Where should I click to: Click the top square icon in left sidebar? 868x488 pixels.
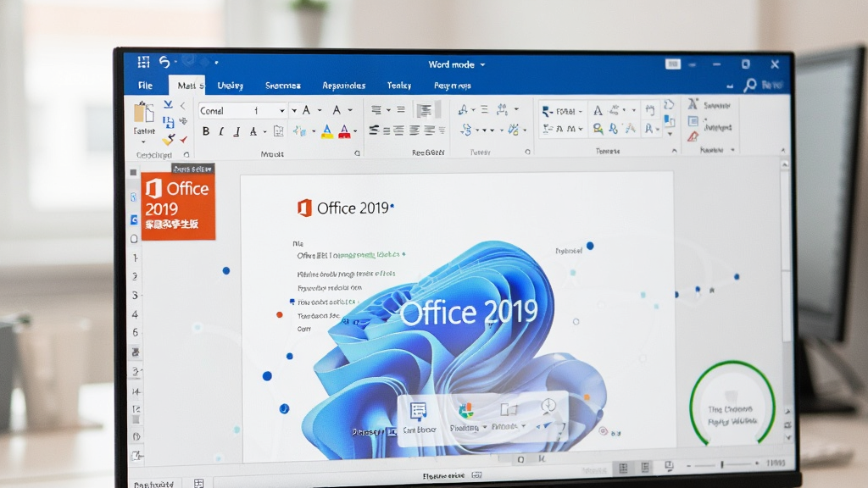(133, 173)
